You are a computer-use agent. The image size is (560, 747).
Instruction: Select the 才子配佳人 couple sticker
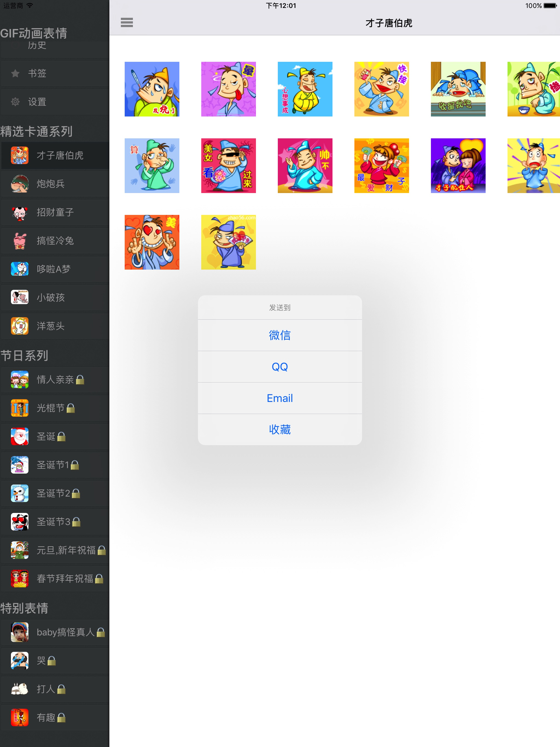pos(458,166)
